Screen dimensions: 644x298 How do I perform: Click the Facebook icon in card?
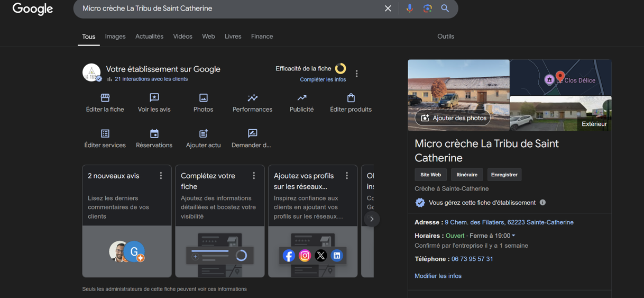[x=289, y=256]
